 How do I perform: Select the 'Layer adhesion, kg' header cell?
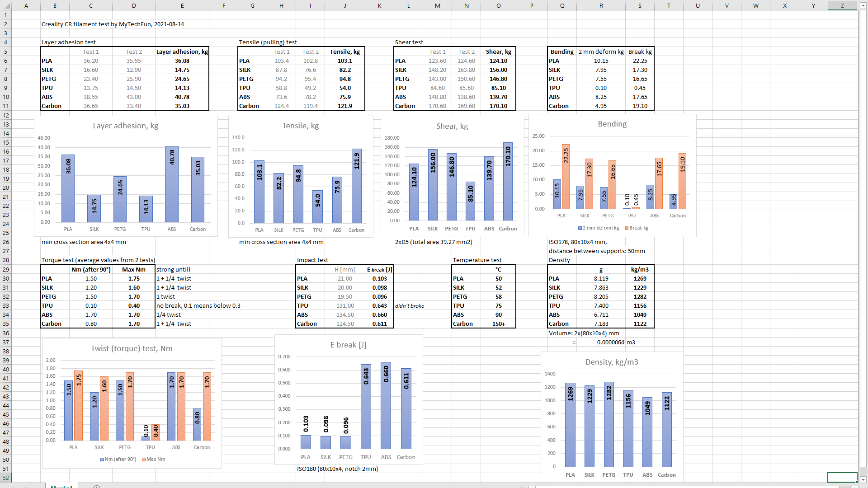(182, 52)
